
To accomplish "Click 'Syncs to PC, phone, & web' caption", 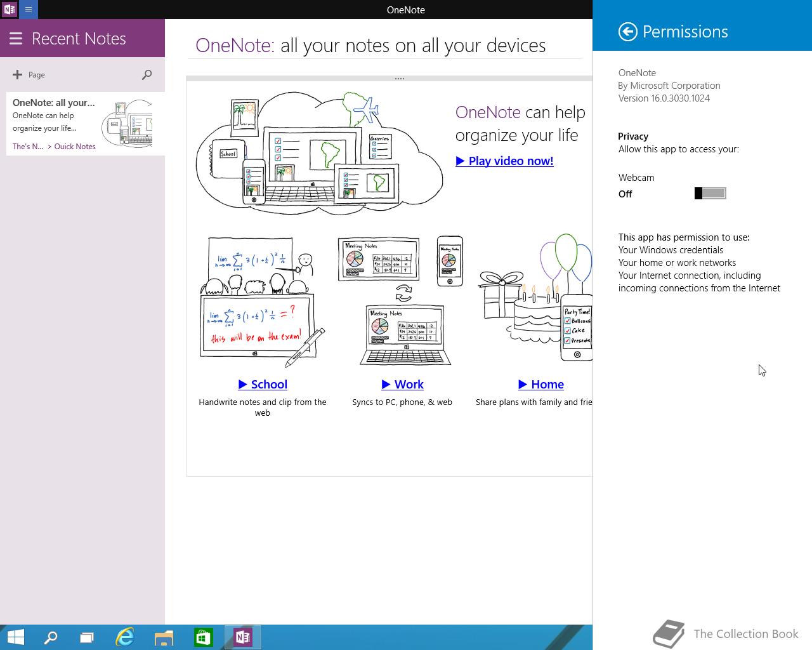I will point(402,402).
